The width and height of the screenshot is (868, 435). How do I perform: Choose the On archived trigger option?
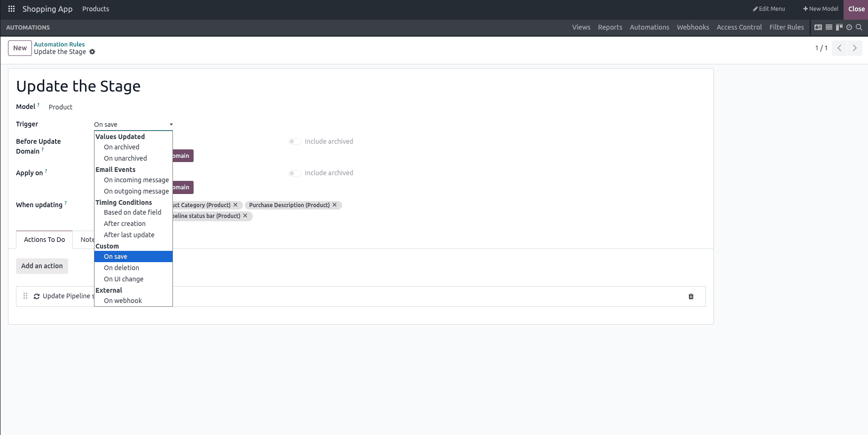[133, 147]
